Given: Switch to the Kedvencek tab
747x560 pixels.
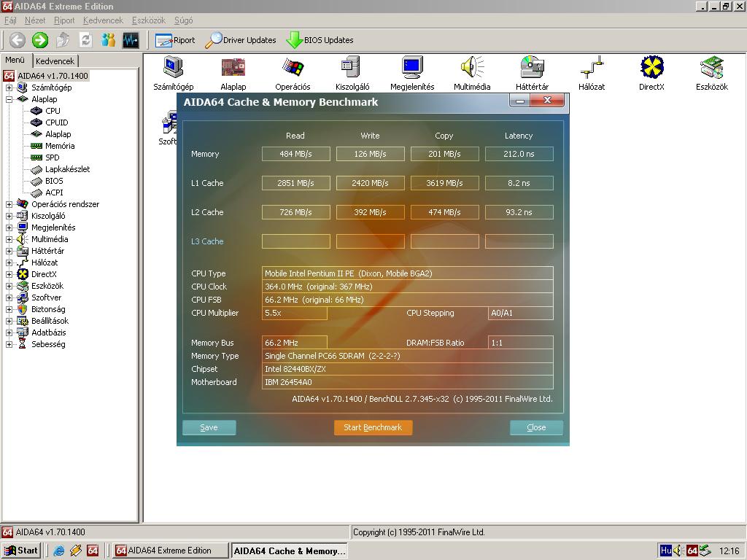Looking at the screenshot, I should [55, 61].
